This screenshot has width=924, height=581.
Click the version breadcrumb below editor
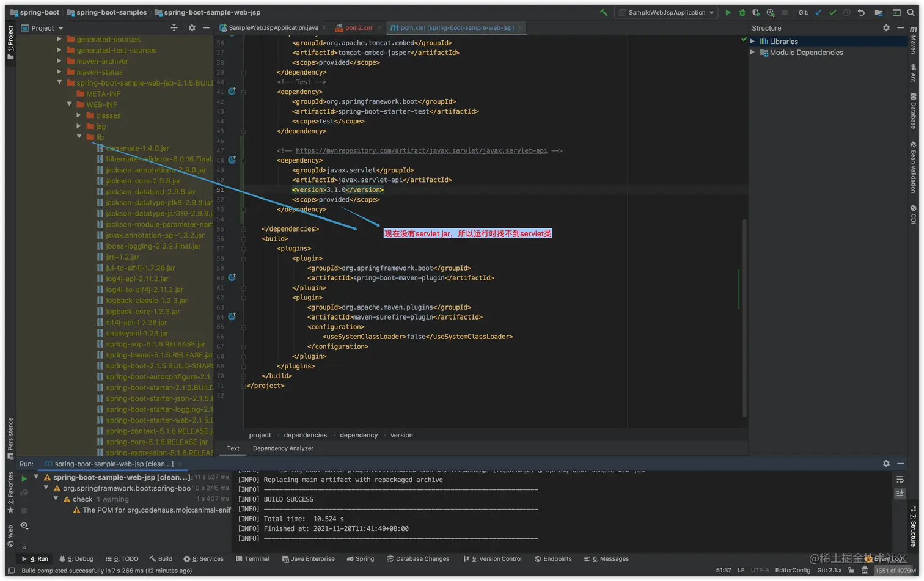pyautogui.click(x=402, y=435)
